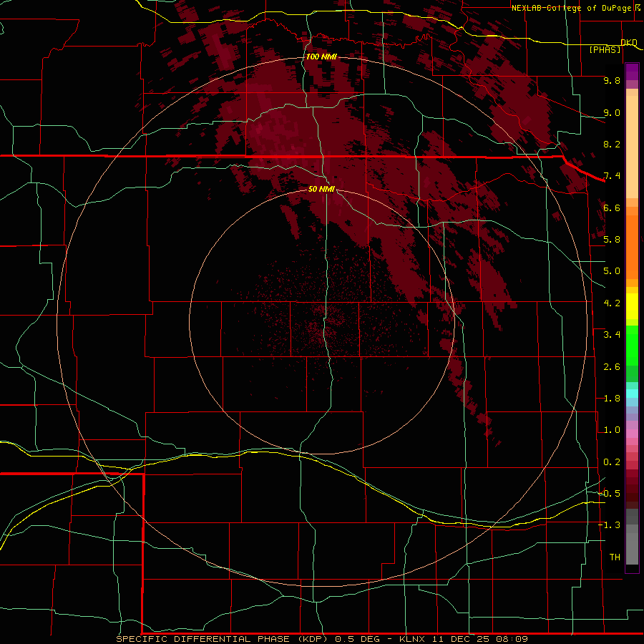Click the TH threshold label
The width and height of the screenshot is (644, 644).
coord(615,557)
